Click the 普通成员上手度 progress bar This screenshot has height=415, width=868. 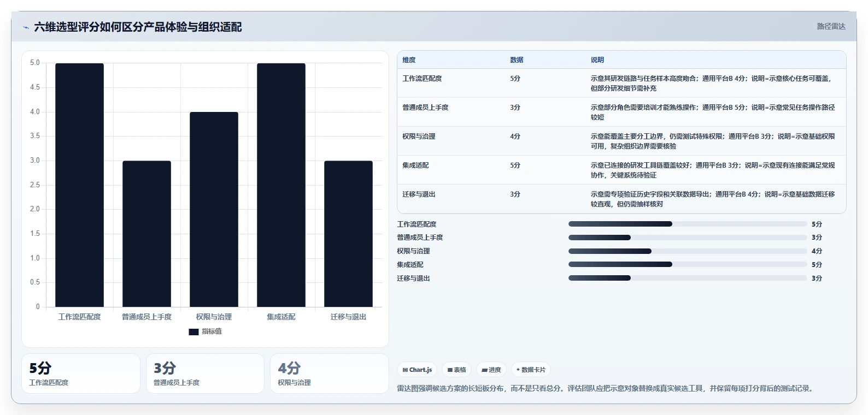point(688,238)
